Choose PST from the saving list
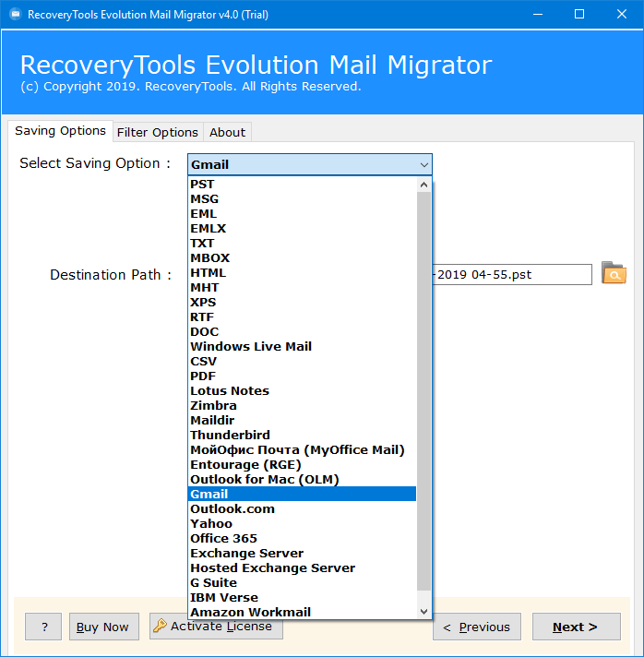 tap(303, 185)
